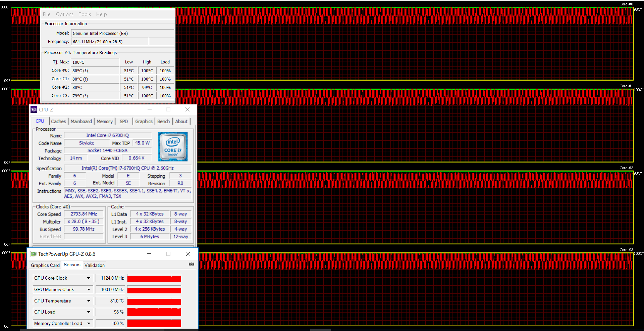
Task: Expand the GPU Load sensor dropdown
Action: (89, 312)
